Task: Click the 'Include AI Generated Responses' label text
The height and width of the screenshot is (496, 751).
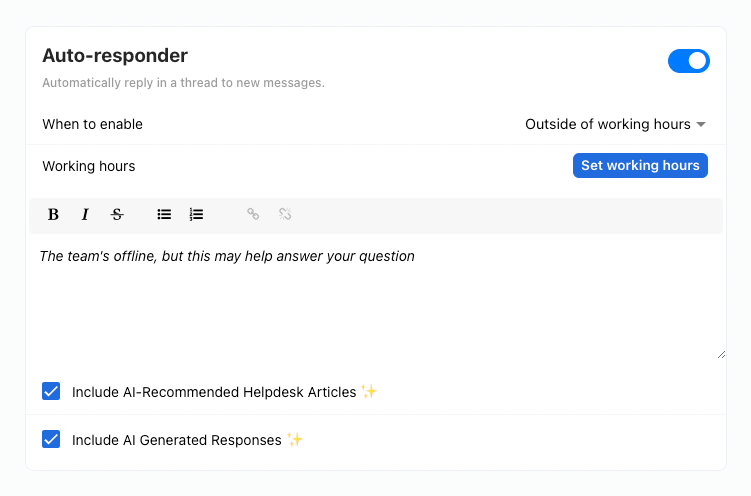Action: 176,440
